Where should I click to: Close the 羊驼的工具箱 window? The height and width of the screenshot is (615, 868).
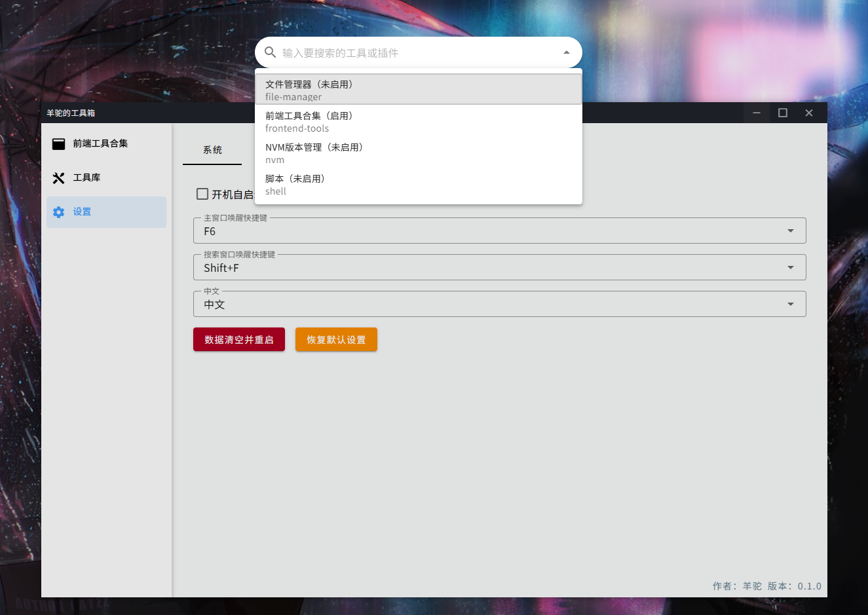point(809,113)
